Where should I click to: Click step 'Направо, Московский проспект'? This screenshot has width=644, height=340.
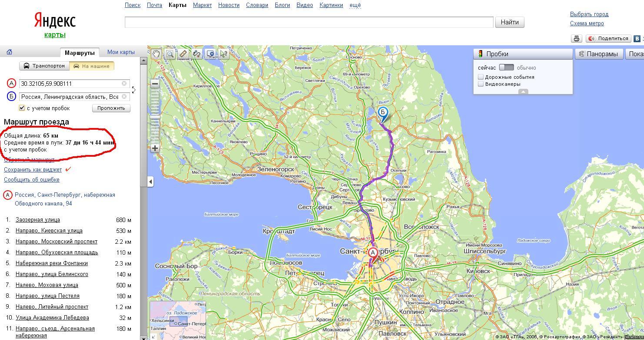point(57,242)
